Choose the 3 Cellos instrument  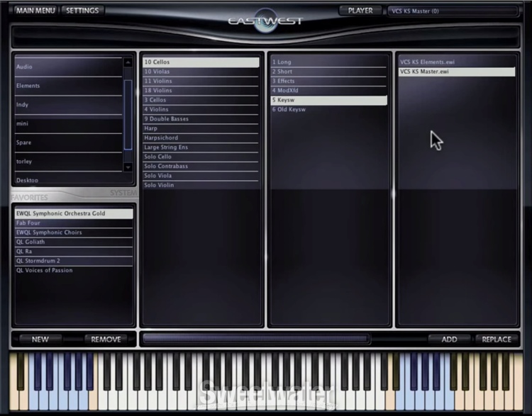(x=201, y=100)
